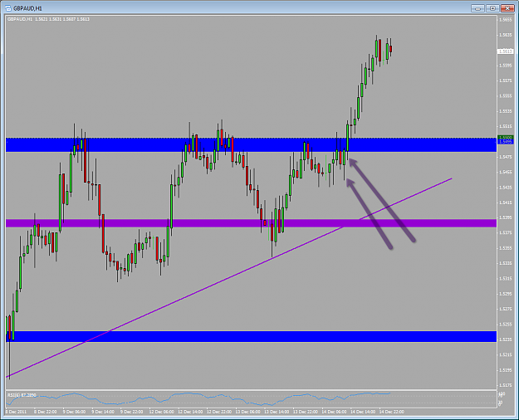Viewport: 519px width, 420px height.
Task: Click the 8 Dec 2011 time axis label
Action: [16, 412]
